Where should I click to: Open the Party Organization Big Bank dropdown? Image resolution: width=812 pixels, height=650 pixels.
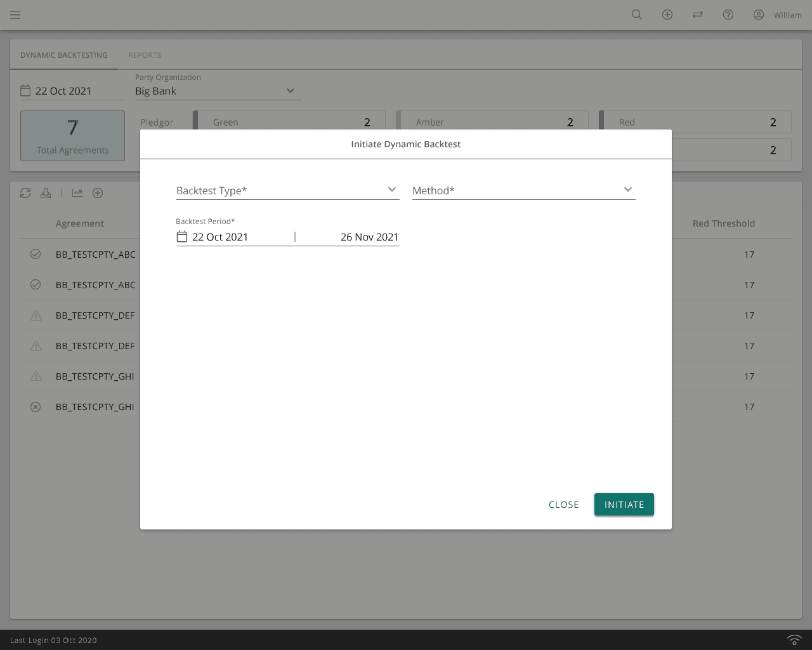(218, 91)
